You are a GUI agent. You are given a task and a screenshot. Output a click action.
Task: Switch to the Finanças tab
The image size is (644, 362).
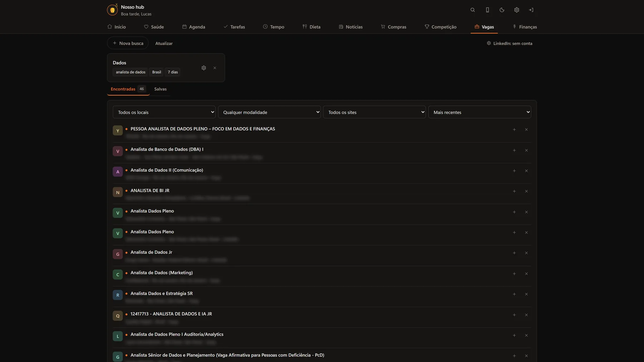(x=525, y=27)
